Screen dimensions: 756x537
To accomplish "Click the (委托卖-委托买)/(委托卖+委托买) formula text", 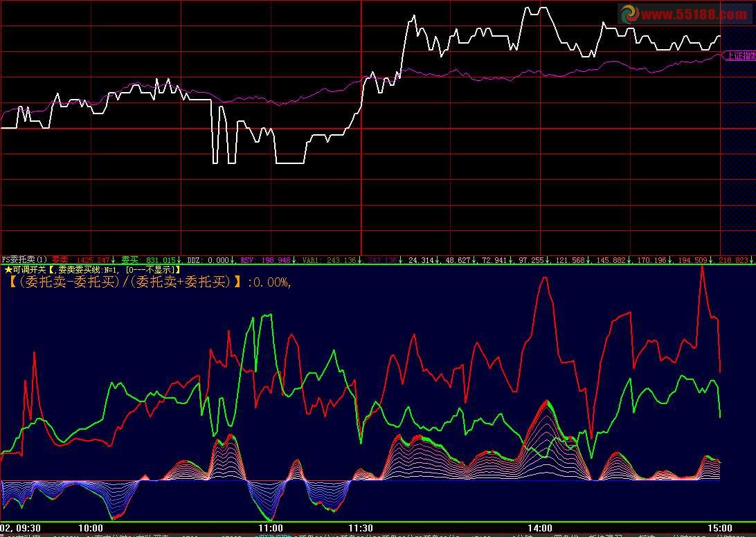I will 125,282.
